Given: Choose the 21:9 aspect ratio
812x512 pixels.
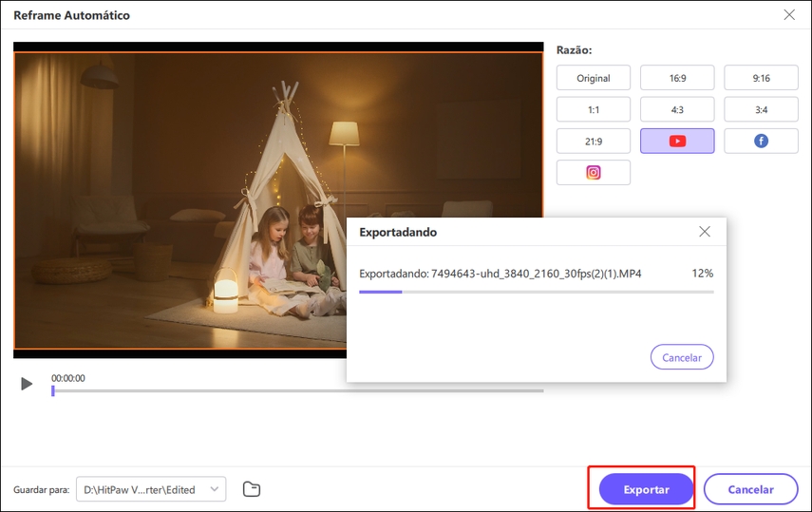Looking at the screenshot, I should tap(594, 141).
